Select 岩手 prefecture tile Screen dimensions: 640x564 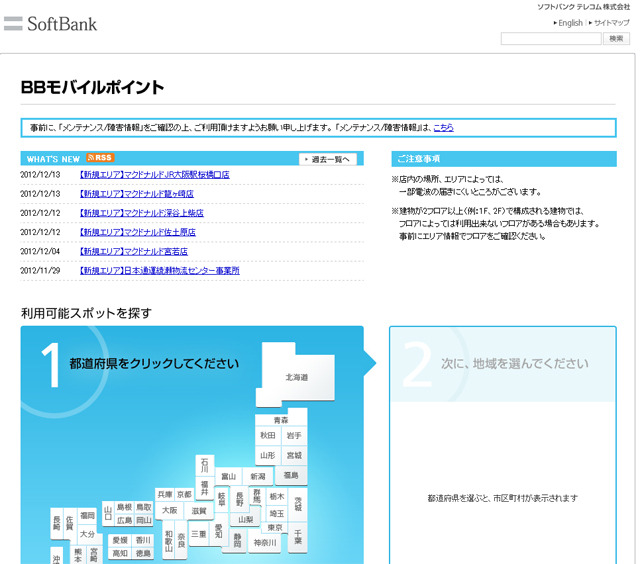(294, 435)
